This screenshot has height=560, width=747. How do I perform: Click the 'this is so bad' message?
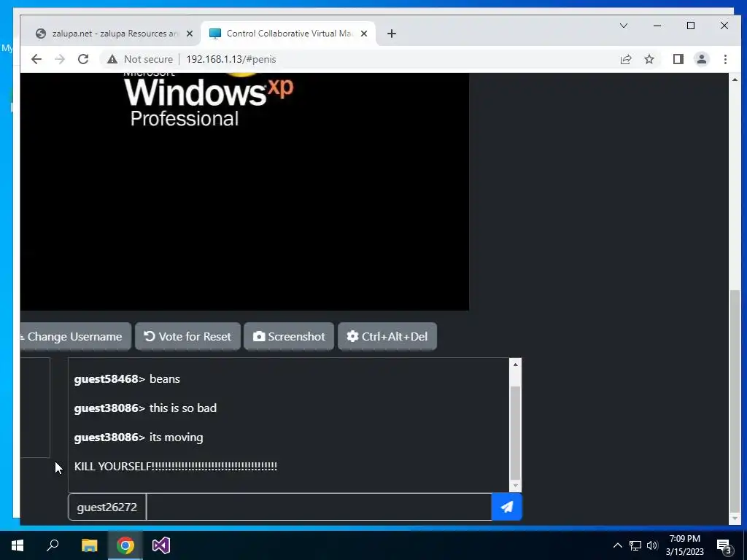[183, 408]
